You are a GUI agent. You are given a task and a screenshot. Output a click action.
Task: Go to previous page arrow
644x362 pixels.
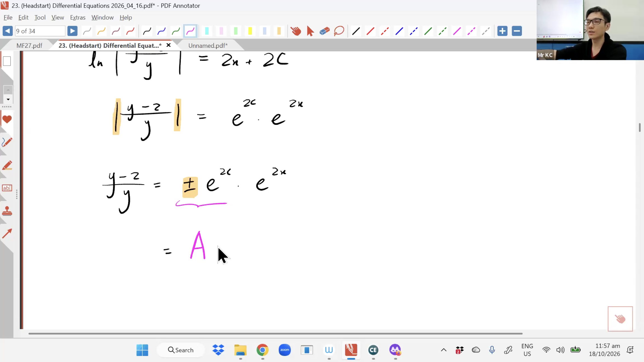pos(7,31)
